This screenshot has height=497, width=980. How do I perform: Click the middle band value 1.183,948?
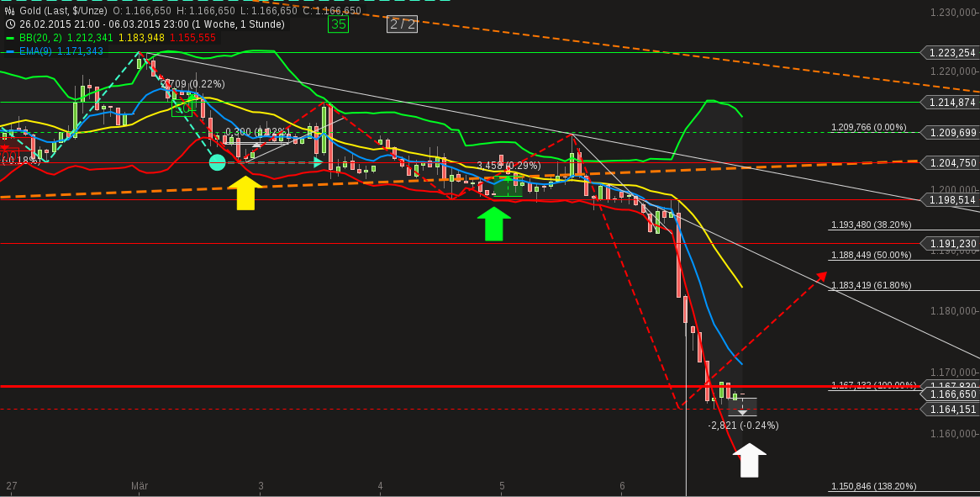(x=142, y=38)
